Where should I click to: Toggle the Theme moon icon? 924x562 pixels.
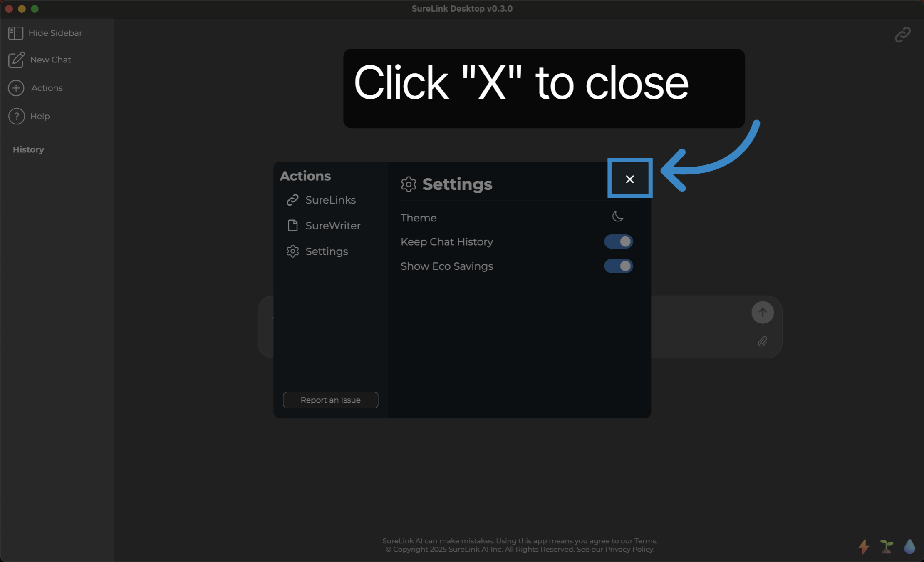[x=618, y=216]
